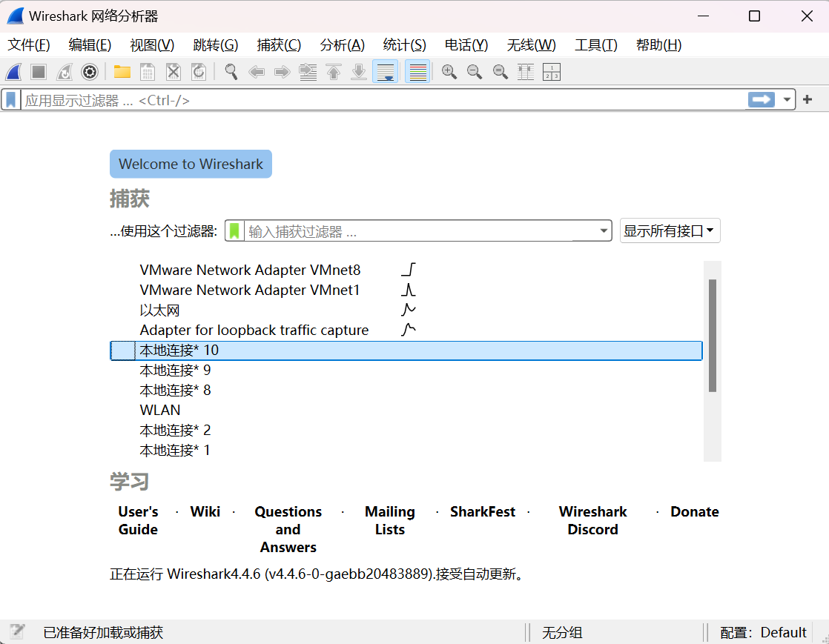829x644 pixels.
Task: Select 本地连接* 9 interface
Action: tap(406, 371)
